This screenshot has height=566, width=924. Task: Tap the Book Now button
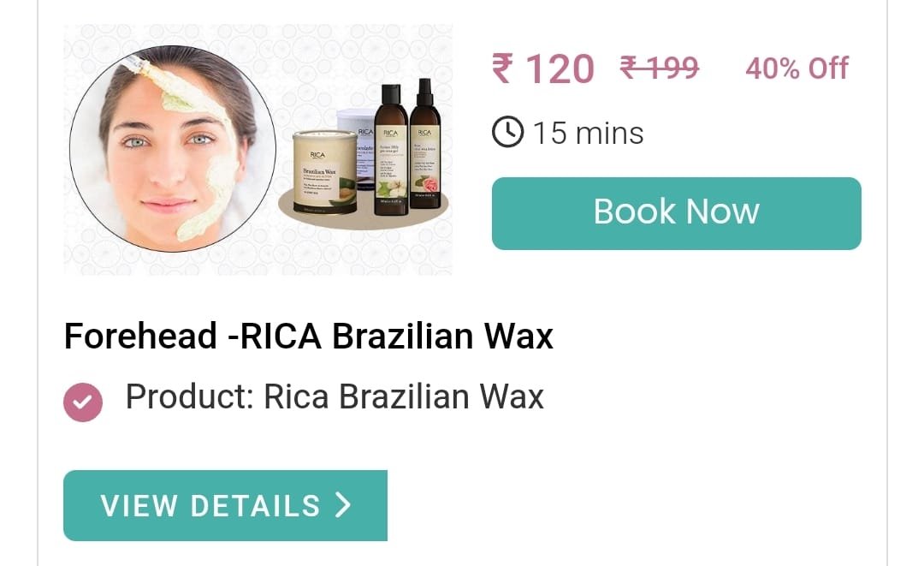pyautogui.click(x=677, y=213)
